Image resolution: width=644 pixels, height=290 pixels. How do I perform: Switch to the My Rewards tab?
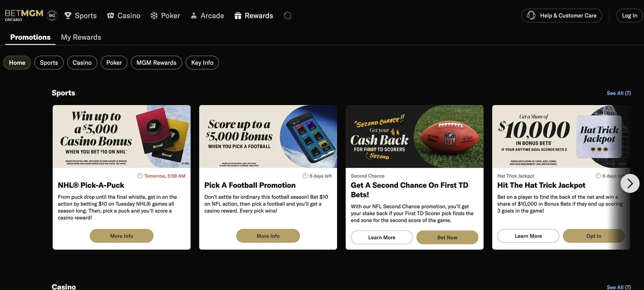81,37
